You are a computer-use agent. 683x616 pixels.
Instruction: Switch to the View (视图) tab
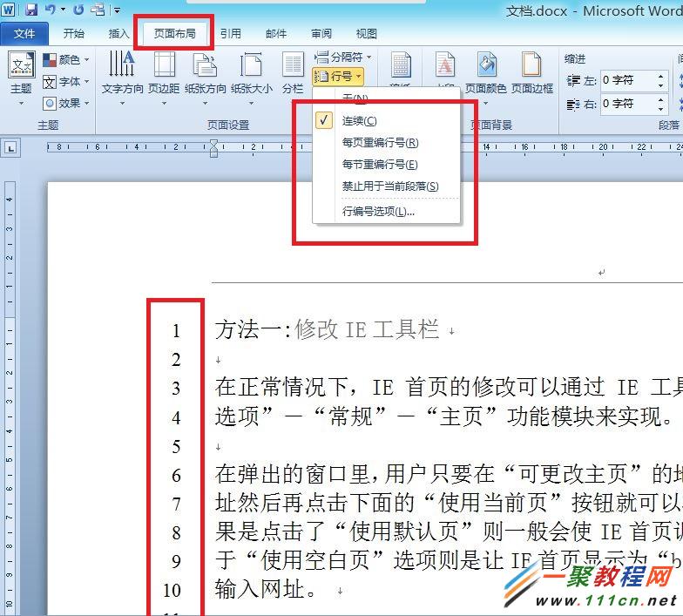[366, 33]
